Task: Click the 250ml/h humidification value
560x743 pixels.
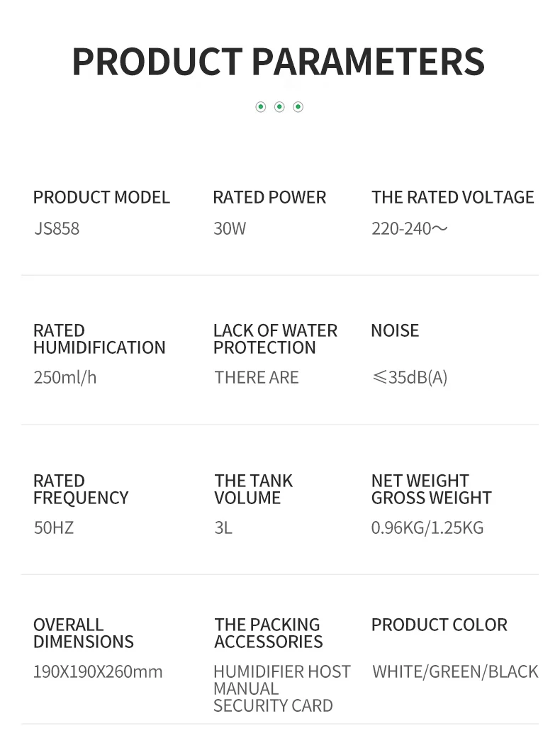Action: click(x=65, y=377)
